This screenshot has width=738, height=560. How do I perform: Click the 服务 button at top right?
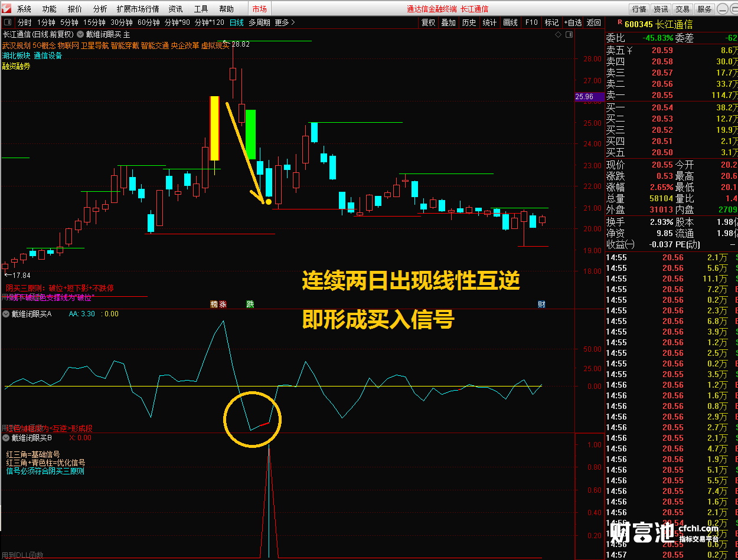pos(704,9)
